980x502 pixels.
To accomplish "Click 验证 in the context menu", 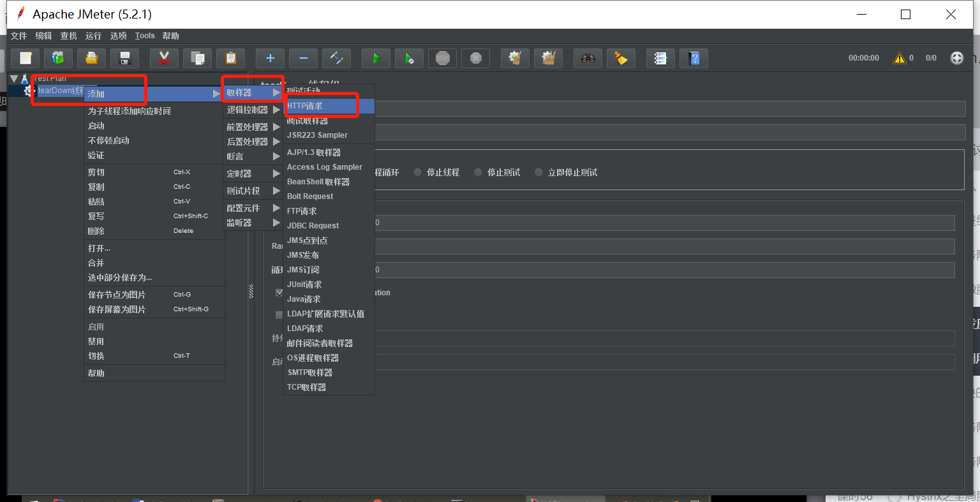I will (154, 155).
